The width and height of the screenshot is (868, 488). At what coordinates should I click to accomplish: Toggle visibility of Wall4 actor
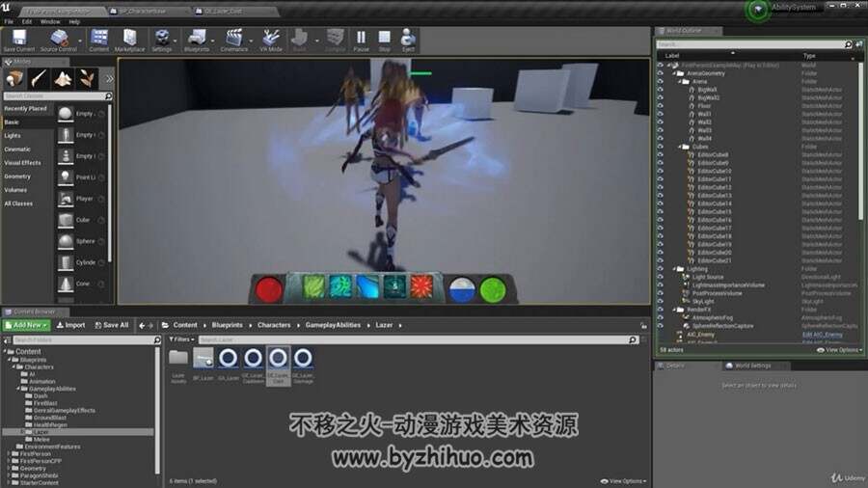(x=660, y=138)
